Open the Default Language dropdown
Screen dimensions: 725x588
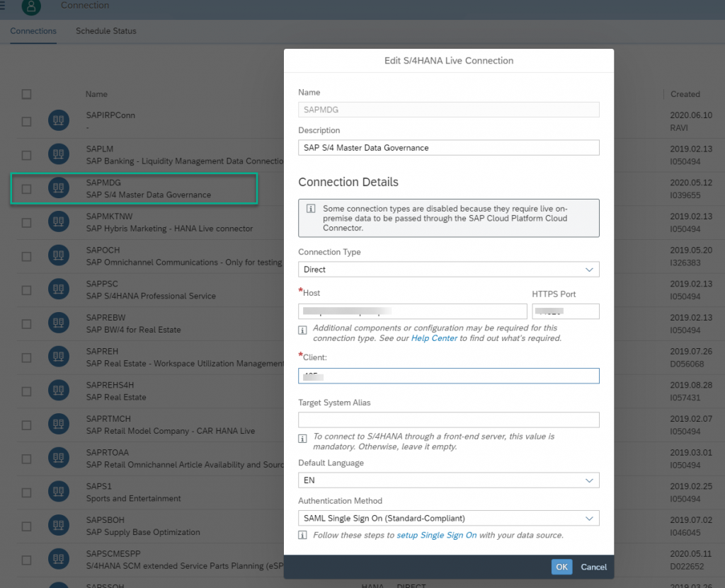(448, 480)
